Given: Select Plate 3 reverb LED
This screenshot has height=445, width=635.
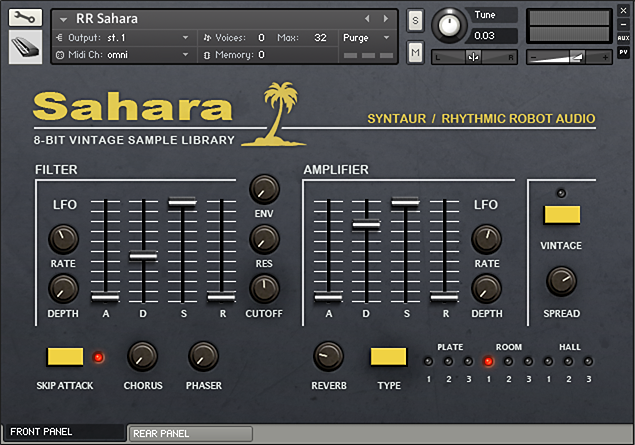Looking at the screenshot, I should (468, 361).
